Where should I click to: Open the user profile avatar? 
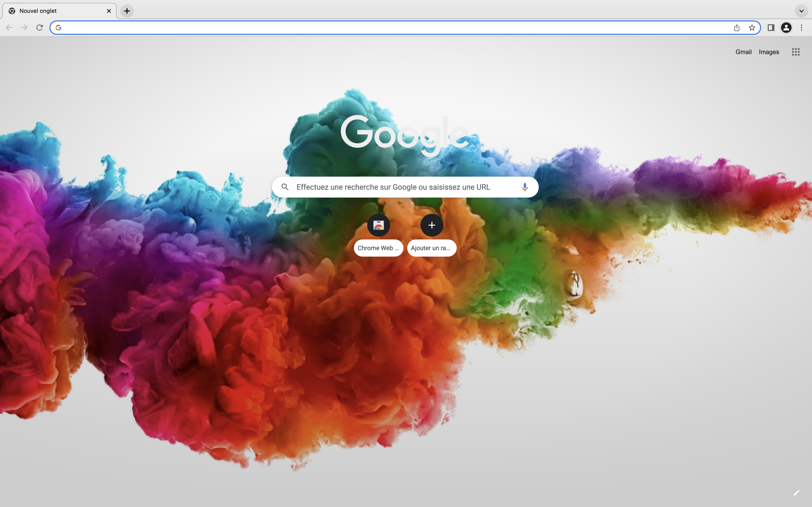point(786,28)
